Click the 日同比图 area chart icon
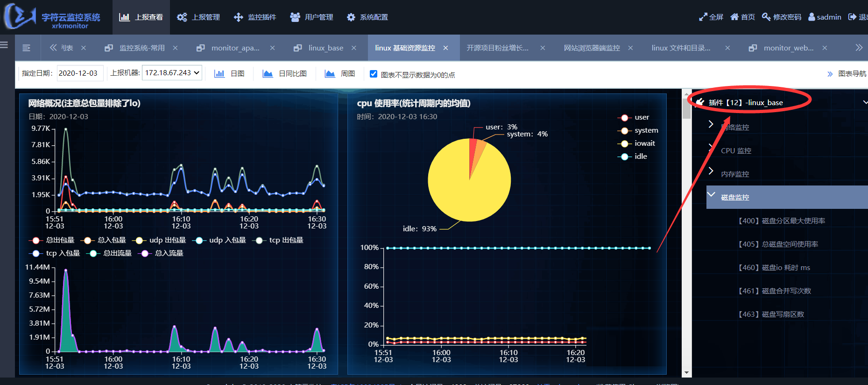The image size is (868, 385). 268,74
